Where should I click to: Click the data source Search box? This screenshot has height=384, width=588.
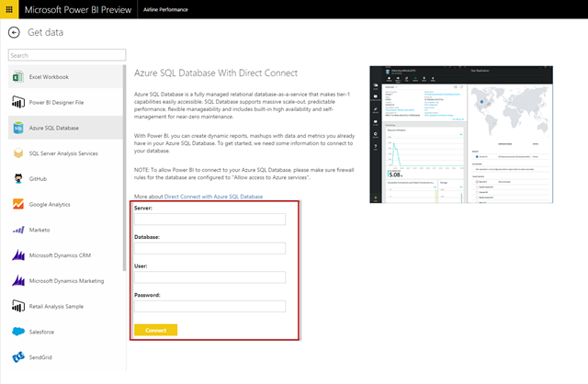[66, 55]
